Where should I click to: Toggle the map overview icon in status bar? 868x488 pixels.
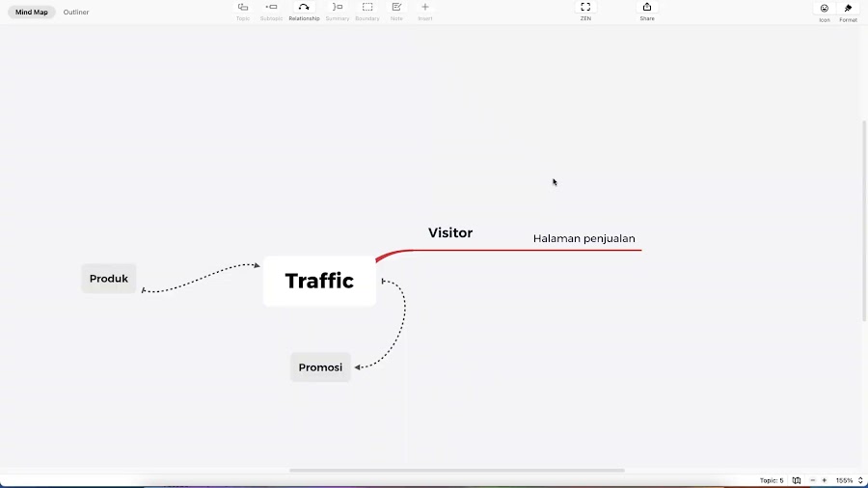797,480
